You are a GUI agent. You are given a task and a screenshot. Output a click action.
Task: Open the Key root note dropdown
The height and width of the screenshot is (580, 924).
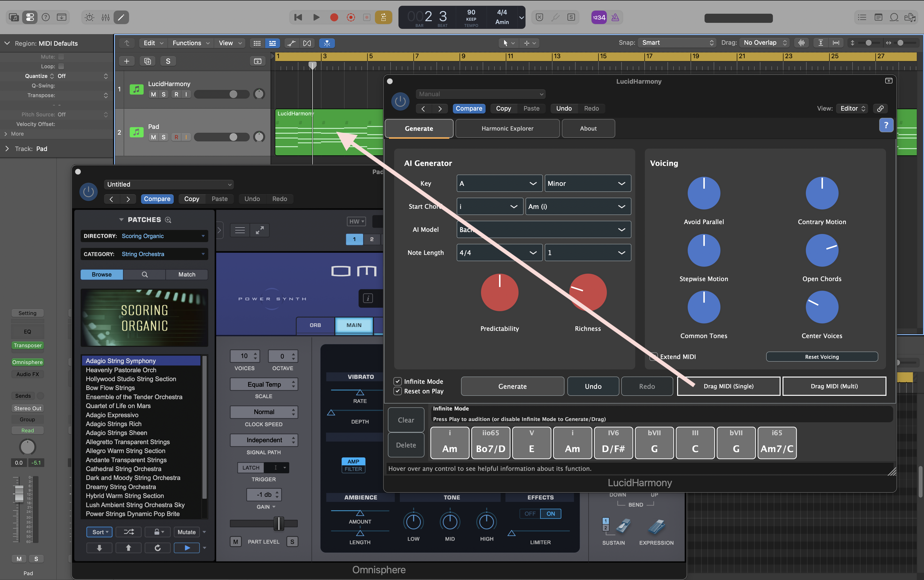click(499, 183)
